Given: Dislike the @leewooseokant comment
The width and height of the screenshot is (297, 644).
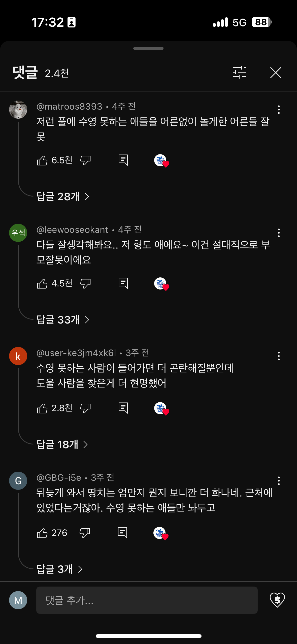Looking at the screenshot, I should pos(85,283).
